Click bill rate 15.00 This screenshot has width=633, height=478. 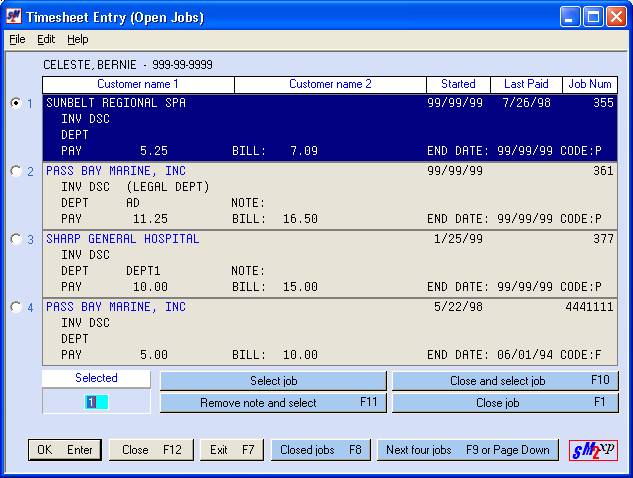coord(300,287)
